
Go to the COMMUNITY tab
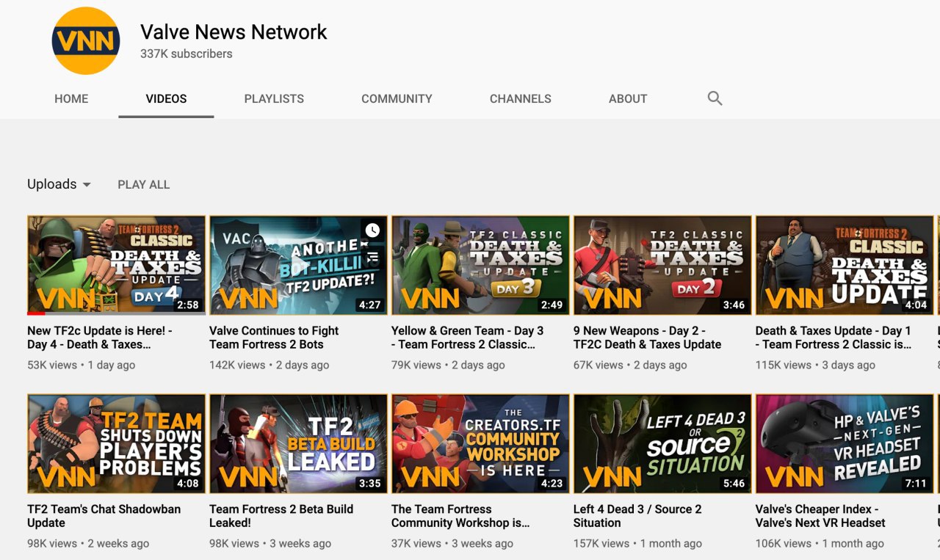coord(397,98)
